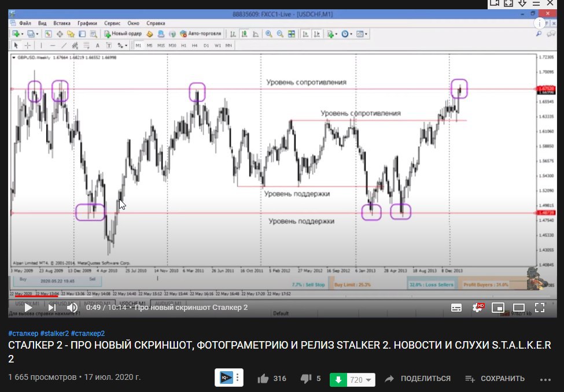The width and height of the screenshot is (564, 392).
Task: Skip to the next video
Action: pos(52,308)
